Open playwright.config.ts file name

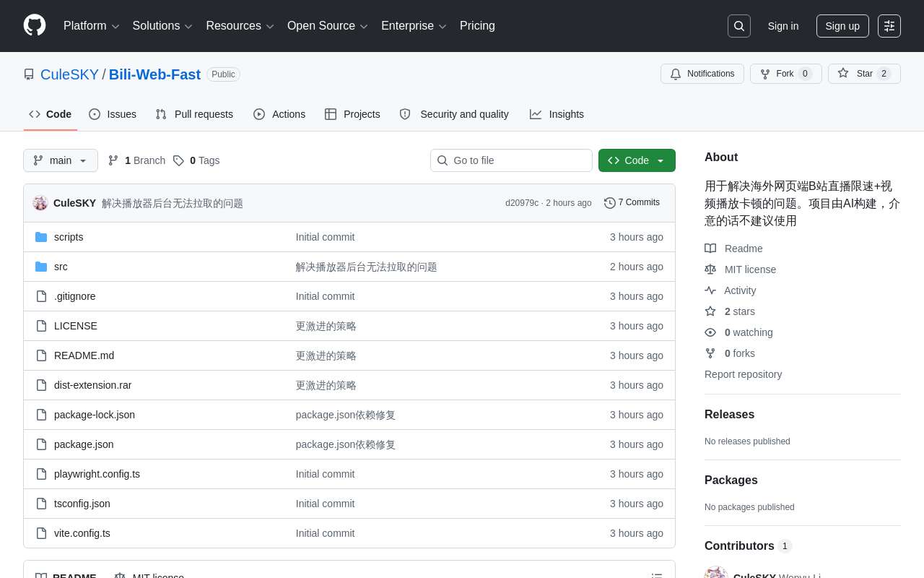[x=97, y=474]
